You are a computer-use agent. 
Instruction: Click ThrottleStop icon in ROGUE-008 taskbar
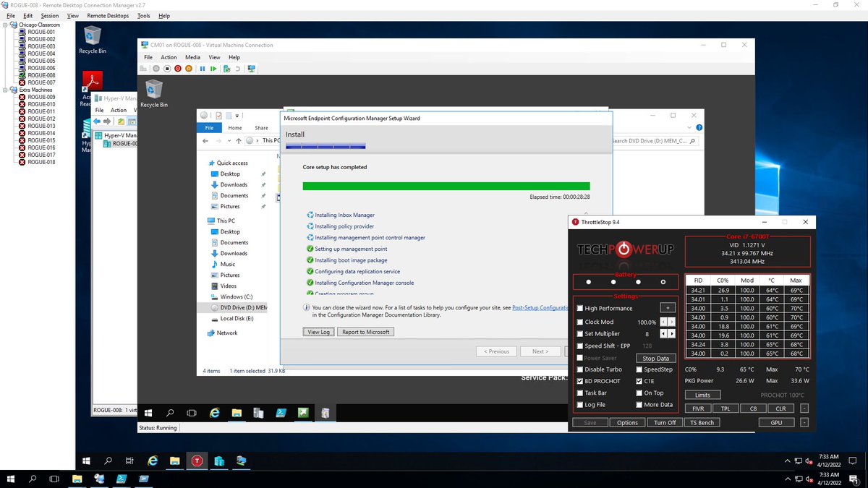[197, 461]
